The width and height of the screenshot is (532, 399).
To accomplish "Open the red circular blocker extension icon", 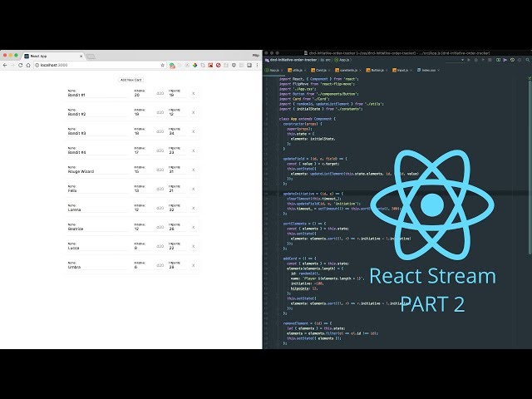I will point(218,65).
